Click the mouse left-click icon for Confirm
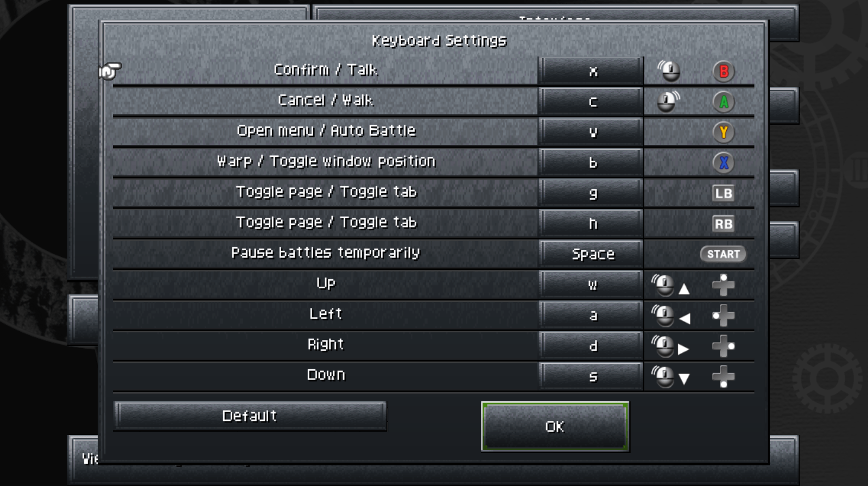The image size is (868, 486). coord(669,71)
